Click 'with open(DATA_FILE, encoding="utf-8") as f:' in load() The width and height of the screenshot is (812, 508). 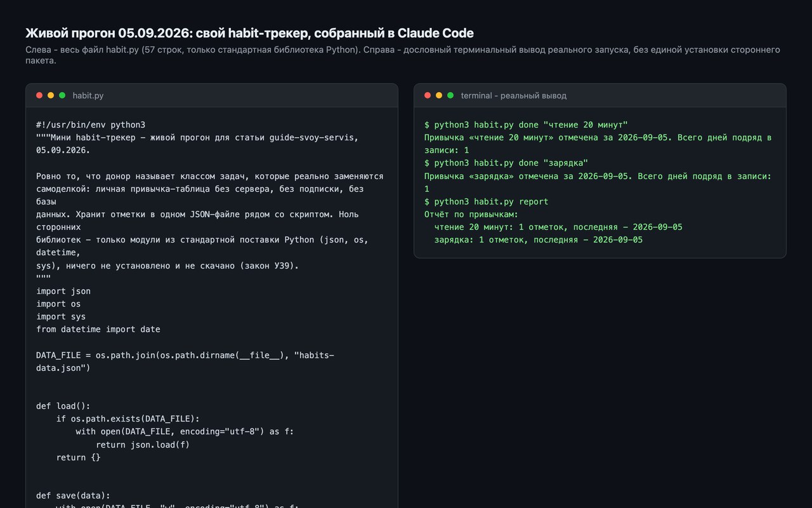coord(185,432)
